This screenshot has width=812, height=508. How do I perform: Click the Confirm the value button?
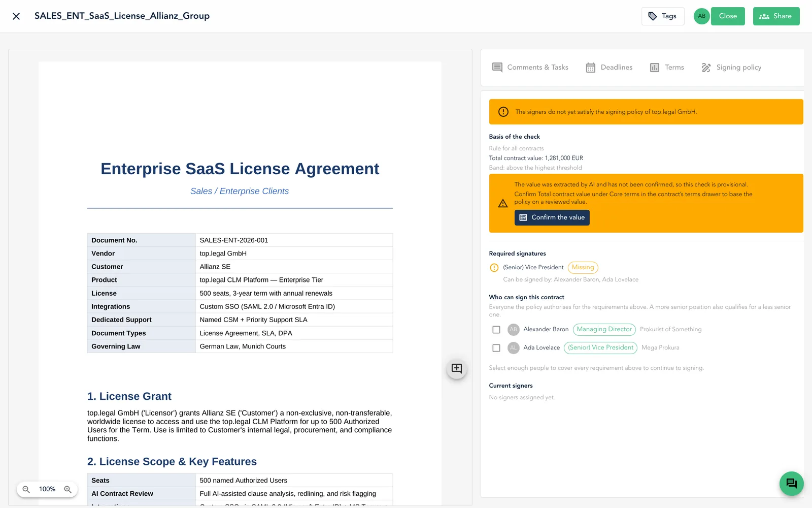552,217
